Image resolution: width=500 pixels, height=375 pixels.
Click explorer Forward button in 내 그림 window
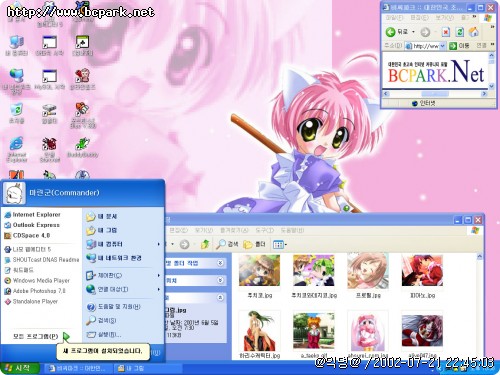[x=184, y=245]
